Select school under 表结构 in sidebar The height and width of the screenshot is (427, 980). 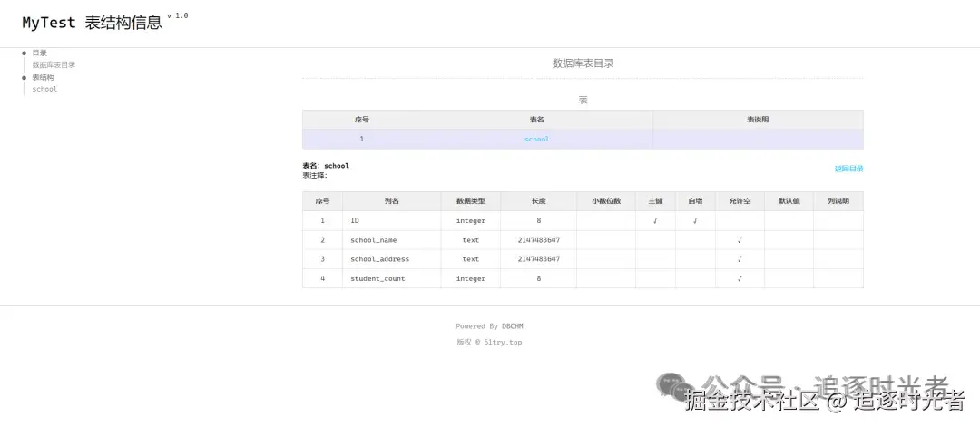(x=44, y=89)
